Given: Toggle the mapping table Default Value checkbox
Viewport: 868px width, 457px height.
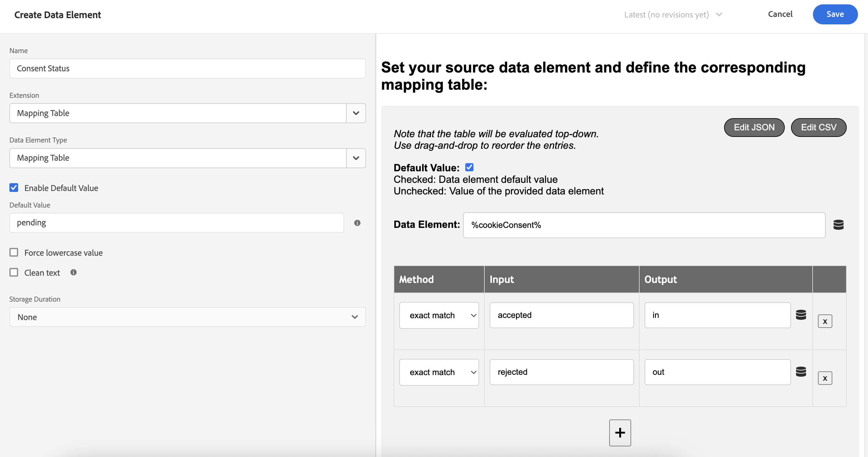Looking at the screenshot, I should click(469, 167).
